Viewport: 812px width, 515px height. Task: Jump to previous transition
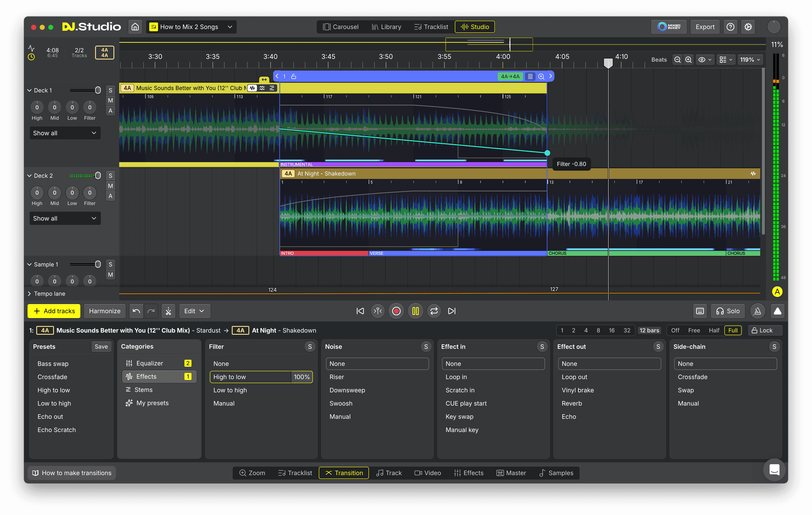[360, 311]
